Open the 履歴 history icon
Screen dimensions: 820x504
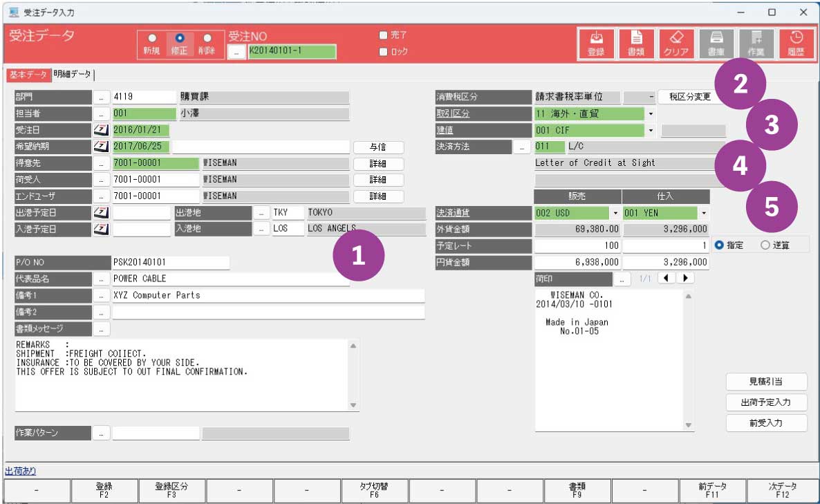click(796, 44)
